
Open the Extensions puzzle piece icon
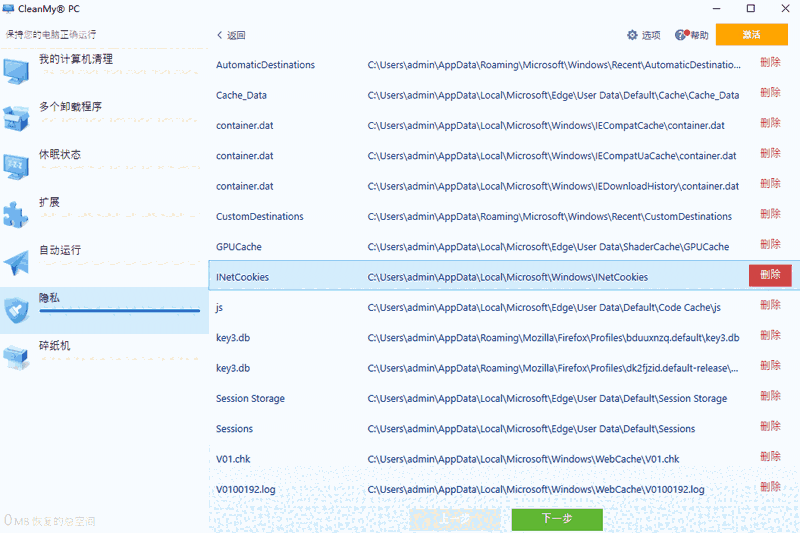click(x=16, y=214)
